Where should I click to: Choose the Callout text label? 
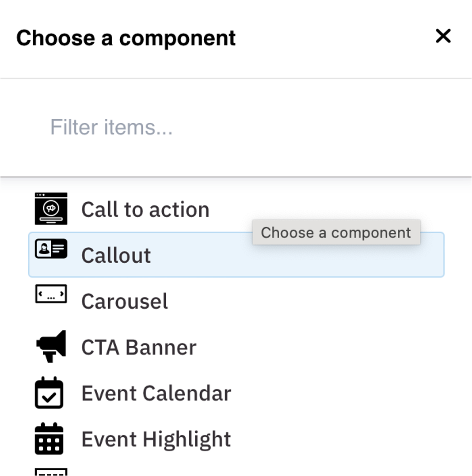(x=116, y=256)
